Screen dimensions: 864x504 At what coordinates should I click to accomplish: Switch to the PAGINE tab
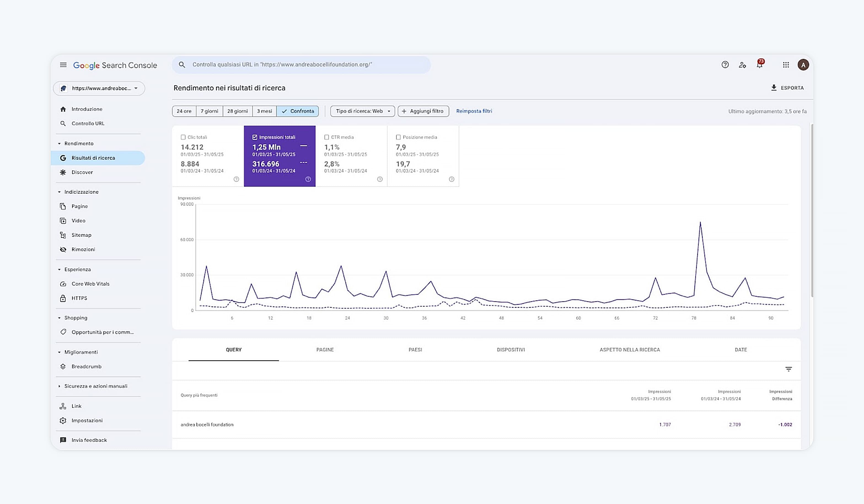tap(325, 350)
